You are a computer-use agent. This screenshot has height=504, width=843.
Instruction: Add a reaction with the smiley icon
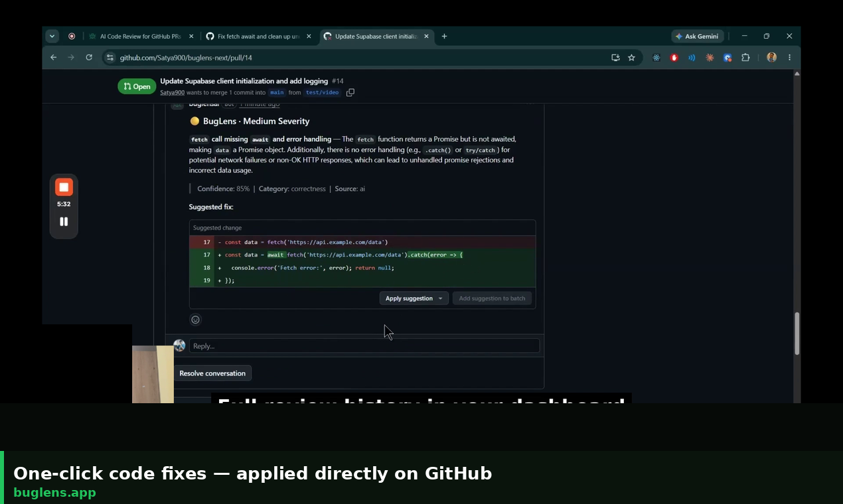[x=195, y=320]
